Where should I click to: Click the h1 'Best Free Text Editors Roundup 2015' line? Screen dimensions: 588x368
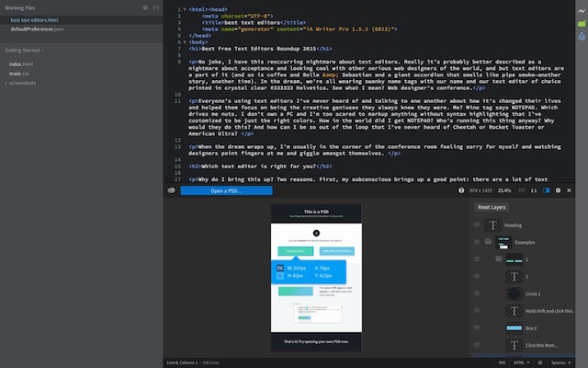click(260, 49)
